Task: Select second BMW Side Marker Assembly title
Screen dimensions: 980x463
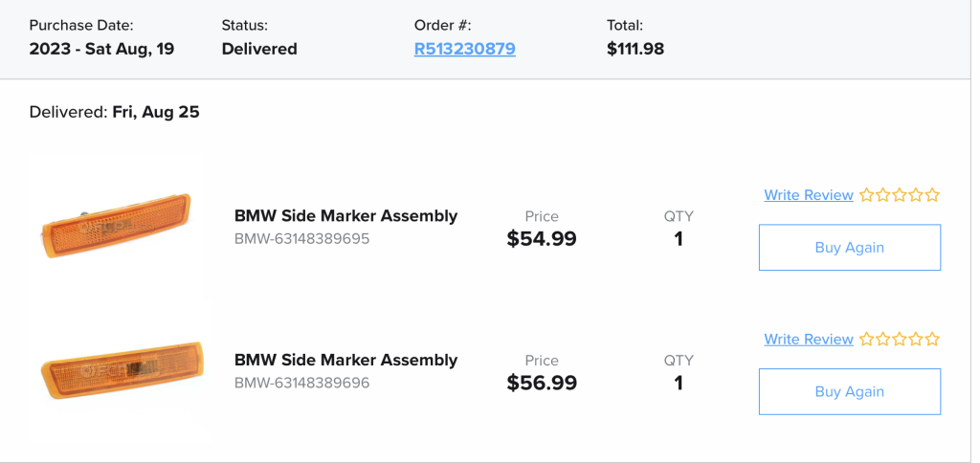Action: [x=345, y=360]
